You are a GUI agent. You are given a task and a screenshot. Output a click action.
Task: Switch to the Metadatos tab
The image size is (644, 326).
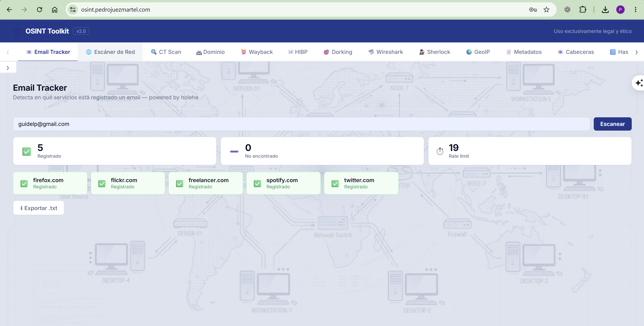click(524, 52)
